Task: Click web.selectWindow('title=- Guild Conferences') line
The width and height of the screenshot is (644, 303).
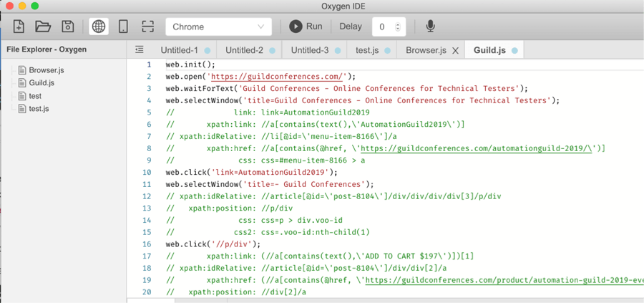Action: (270, 184)
